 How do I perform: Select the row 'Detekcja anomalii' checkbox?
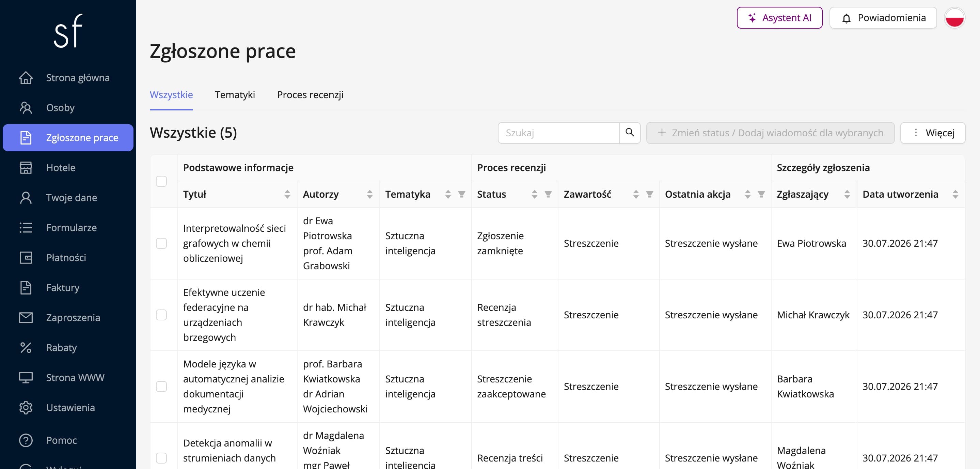(x=161, y=458)
